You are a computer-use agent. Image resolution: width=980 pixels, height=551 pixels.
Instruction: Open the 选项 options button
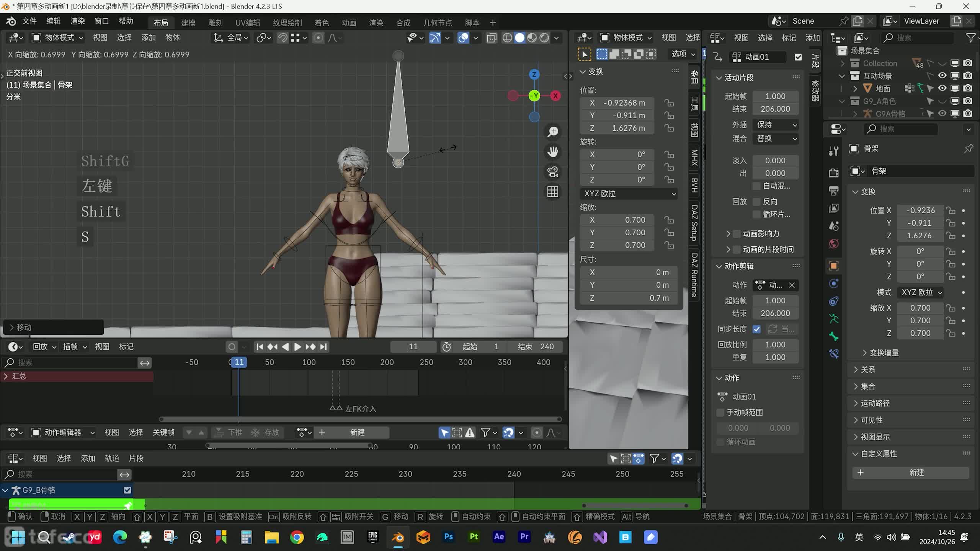[x=683, y=54]
